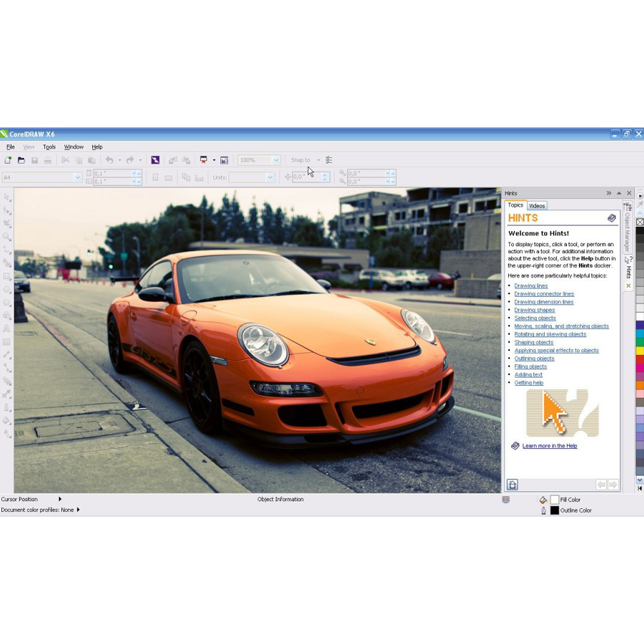The height and width of the screenshot is (644, 644).
Task: Open Options icon beside Snap to
Action: (x=329, y=160)
